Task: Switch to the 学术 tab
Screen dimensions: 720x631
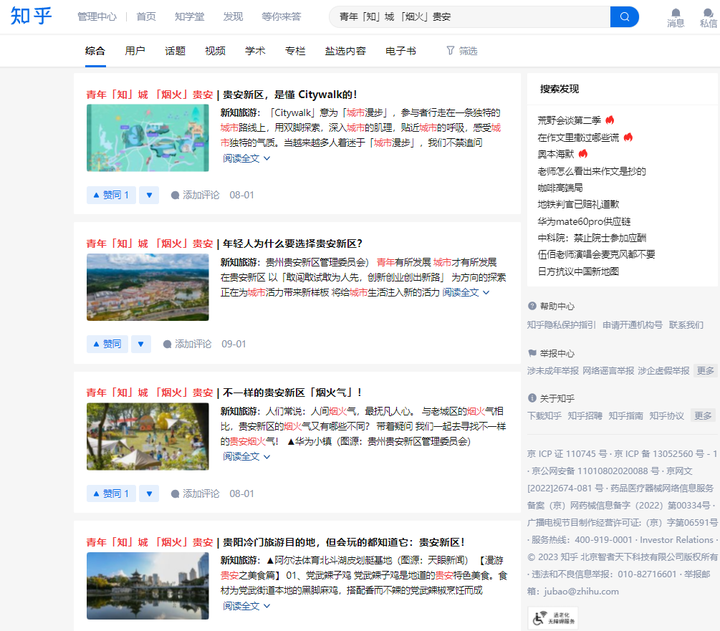Action: (x=255, y=51)
